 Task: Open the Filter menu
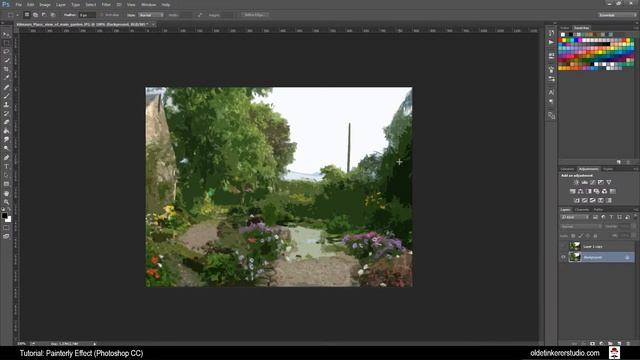click(x=106, y=4)
